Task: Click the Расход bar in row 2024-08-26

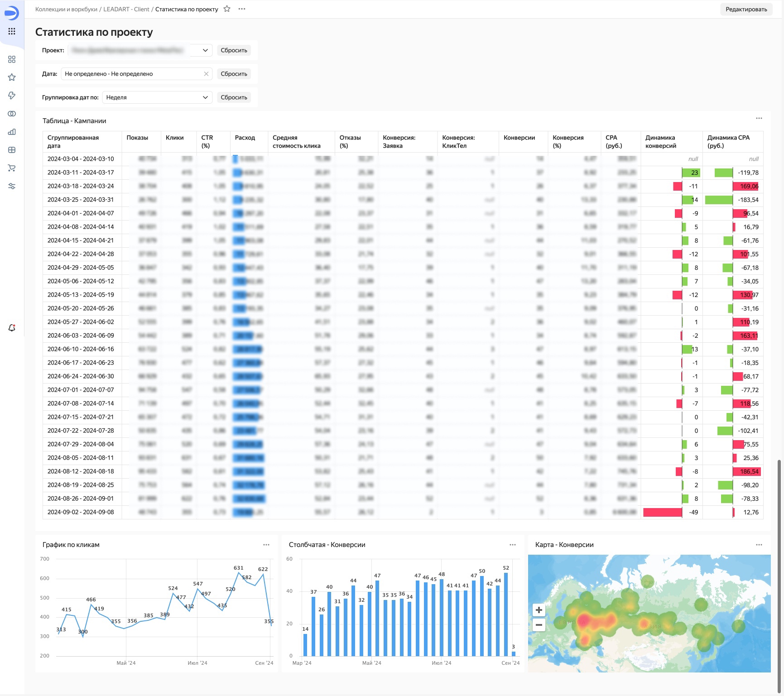Action: point(249,499)
